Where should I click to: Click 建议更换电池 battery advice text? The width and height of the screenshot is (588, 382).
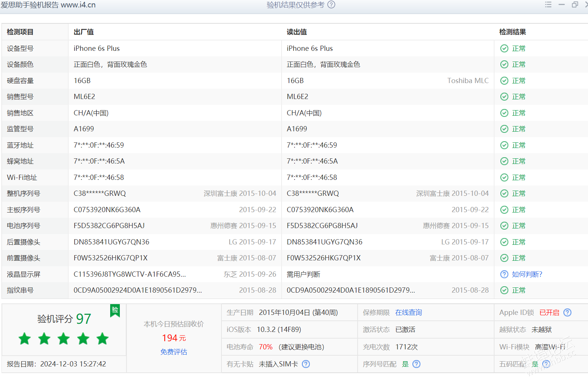click(x=301, y=347)
